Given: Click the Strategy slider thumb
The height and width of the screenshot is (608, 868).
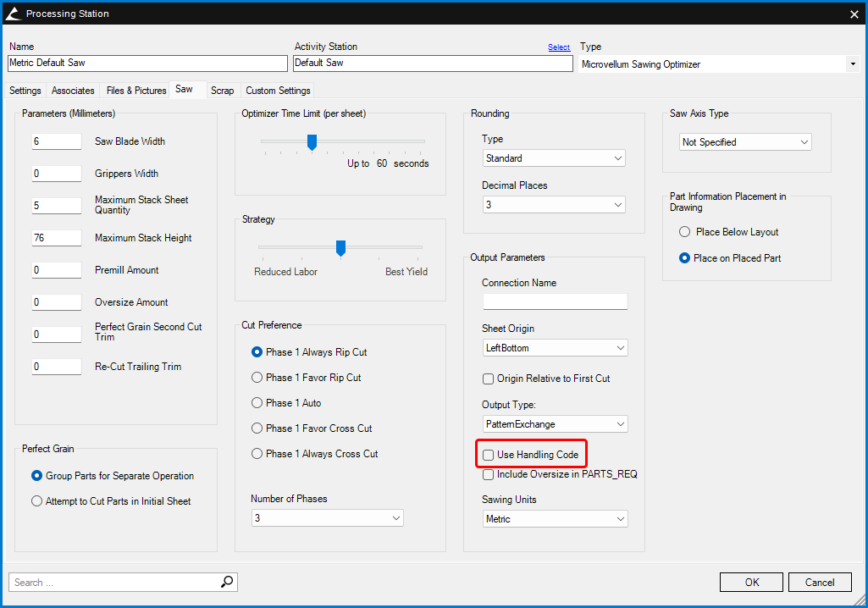Looking at the screenshot, I should point(340,248).
